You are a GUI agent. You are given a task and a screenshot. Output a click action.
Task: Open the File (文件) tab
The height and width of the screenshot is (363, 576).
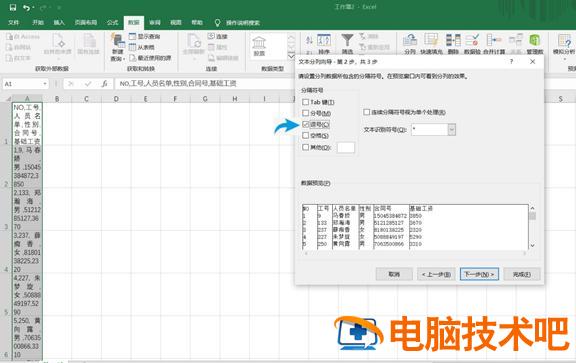[14, 23]
